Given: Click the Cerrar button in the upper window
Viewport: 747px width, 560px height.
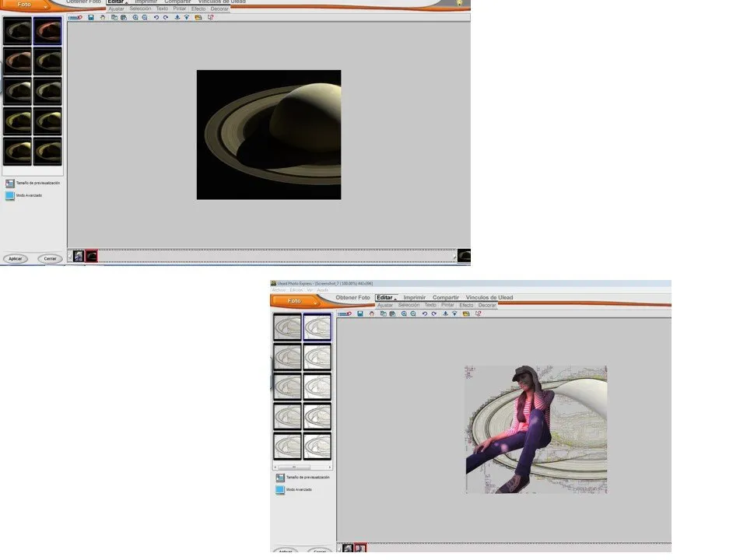Looking at the screenshot, I should [x=50, y=258].
